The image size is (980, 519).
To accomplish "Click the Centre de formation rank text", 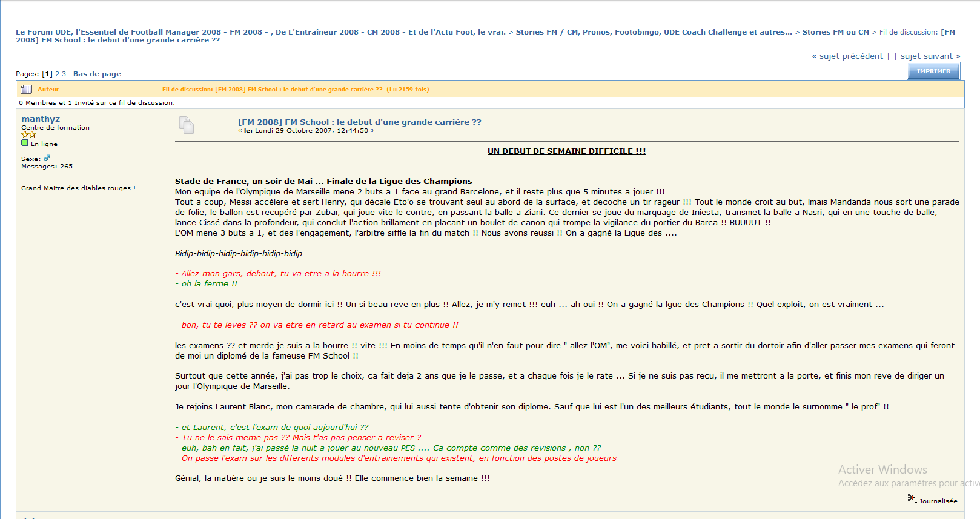I will click(55, 127).
